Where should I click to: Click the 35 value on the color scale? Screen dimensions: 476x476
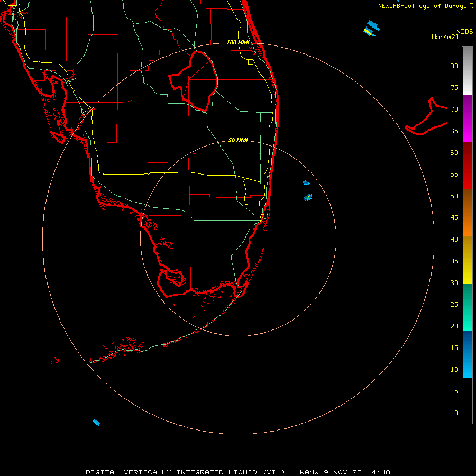(454, 261)
